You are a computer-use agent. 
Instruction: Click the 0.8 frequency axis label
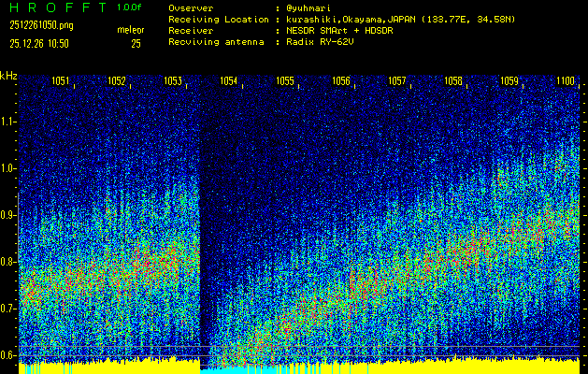[7, 262]
